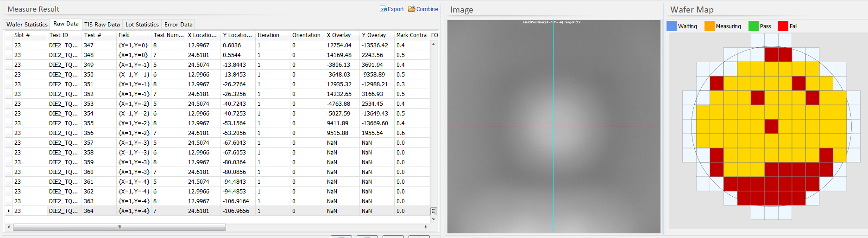Select the row with Test # 347
This screenshot has width=868, height=238.
click(88, 45)
